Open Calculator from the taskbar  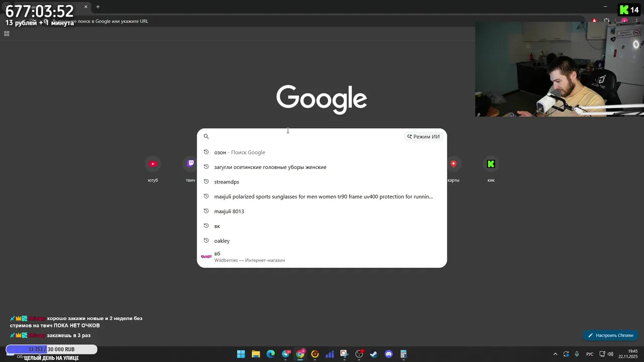pos(404,354)
